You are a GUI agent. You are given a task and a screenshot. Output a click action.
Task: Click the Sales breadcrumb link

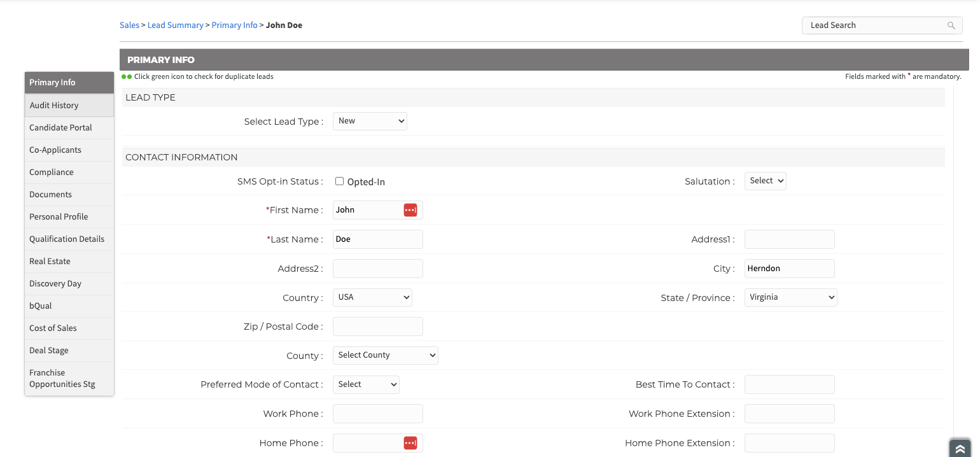(129, 25)
